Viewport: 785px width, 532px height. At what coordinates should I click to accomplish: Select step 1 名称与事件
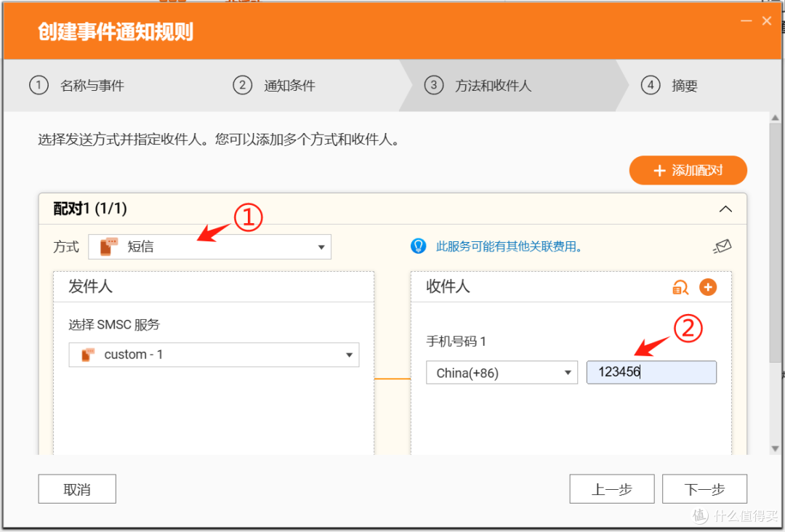point(76,86)
